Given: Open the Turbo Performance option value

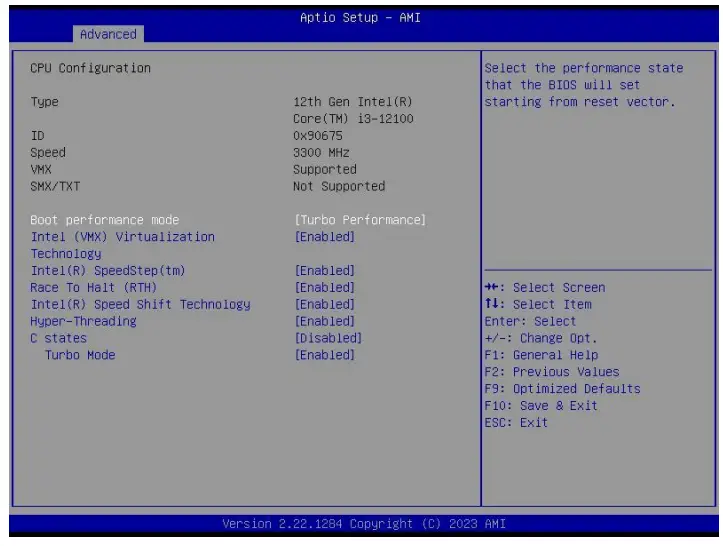Looking at the screenshot, I should click(360, 220).
